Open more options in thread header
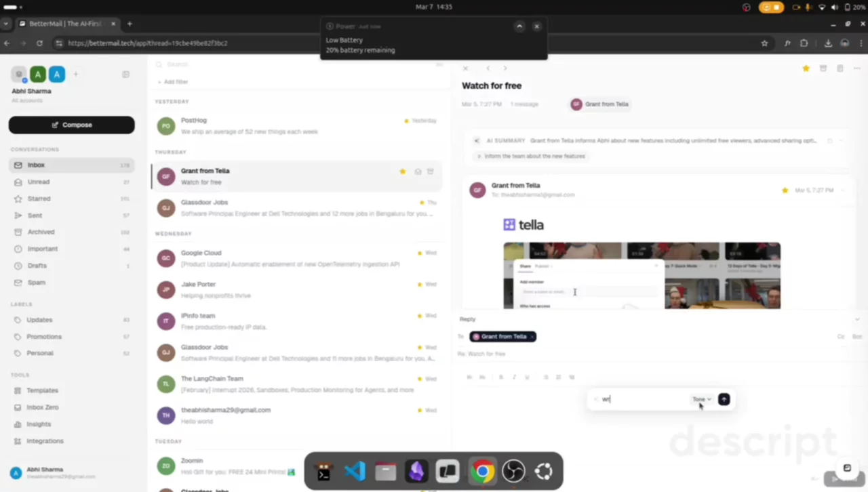868x492 pixels. tap(856, 68)
